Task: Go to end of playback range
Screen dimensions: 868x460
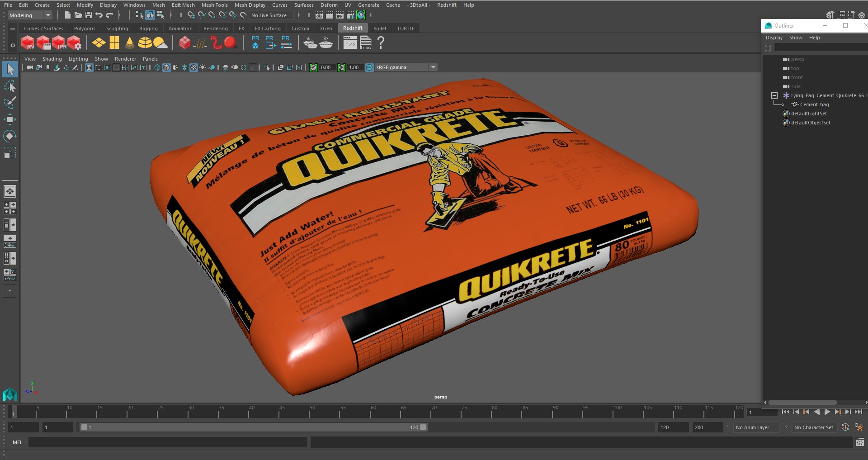Action: pyautogui.click(x=858, y=412)
